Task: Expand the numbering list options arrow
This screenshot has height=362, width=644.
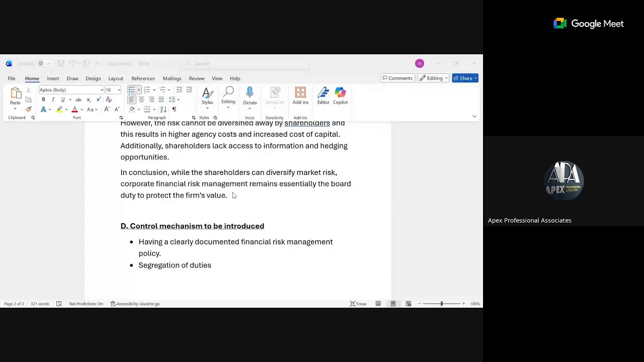Action: 154,90
